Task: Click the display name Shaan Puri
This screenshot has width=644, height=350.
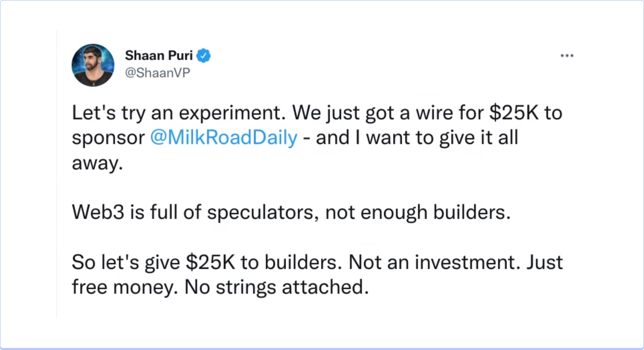Action: (x=158, y=55)
